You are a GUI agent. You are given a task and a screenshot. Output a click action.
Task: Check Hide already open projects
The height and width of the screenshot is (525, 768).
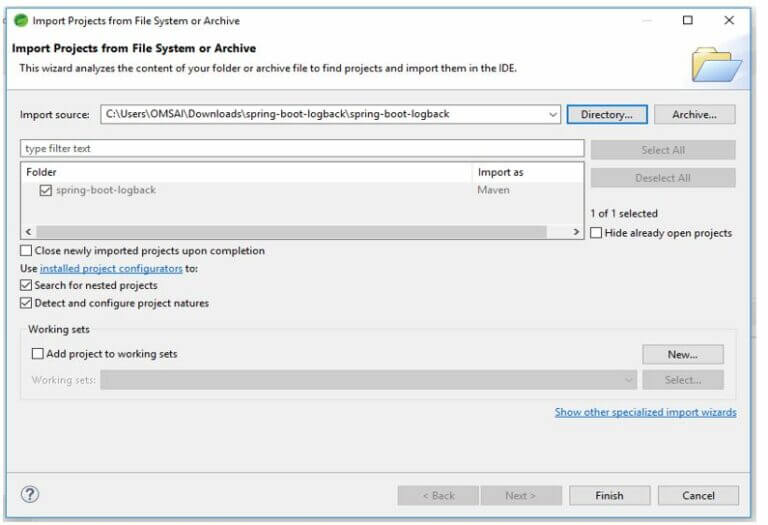coord(596,233)
